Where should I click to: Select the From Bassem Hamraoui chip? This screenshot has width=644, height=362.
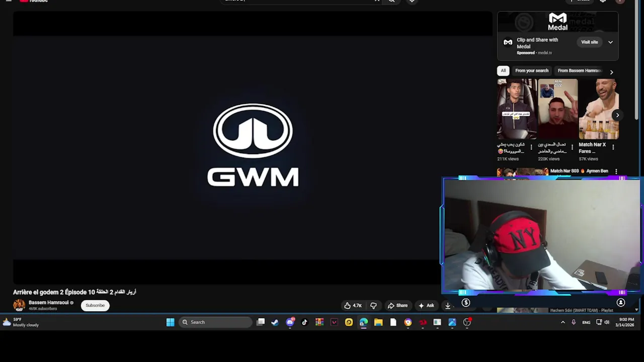(x=579, y=71)
